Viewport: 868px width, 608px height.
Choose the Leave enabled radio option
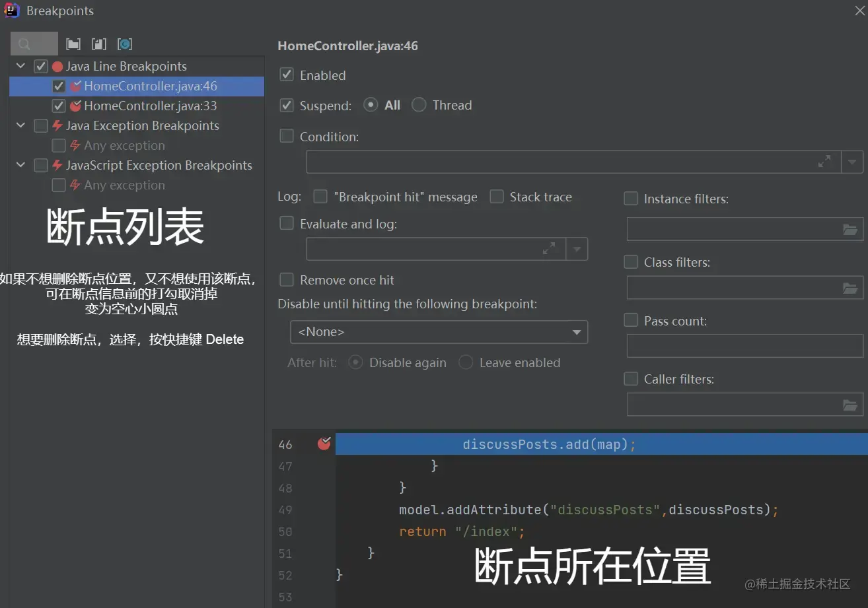(466, 362)
